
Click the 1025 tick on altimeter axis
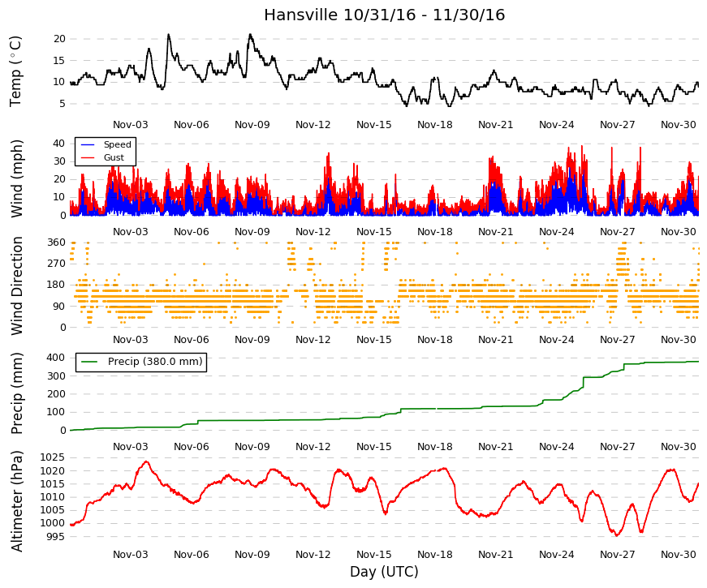click(52, 457)
